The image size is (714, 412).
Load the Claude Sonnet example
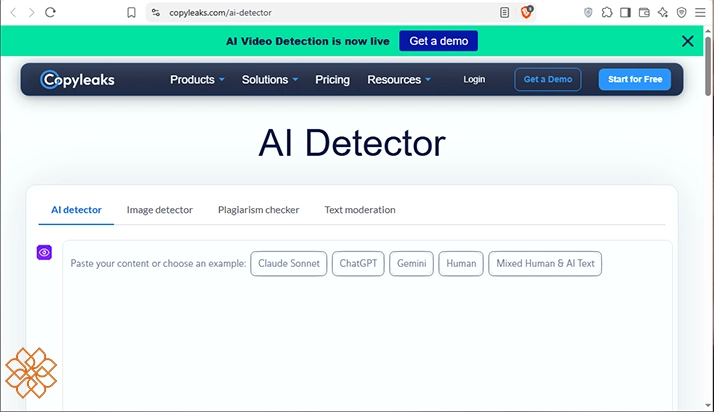289,264
